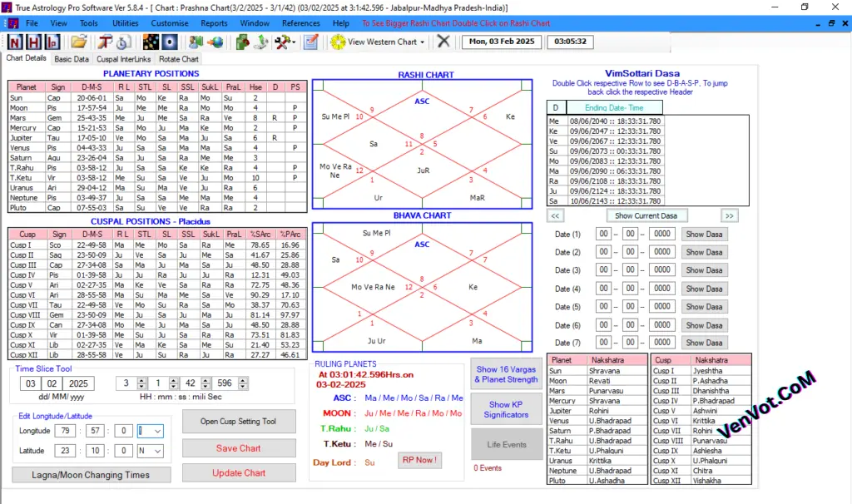Click the globe with arrow icon

(x=215, y=42)
